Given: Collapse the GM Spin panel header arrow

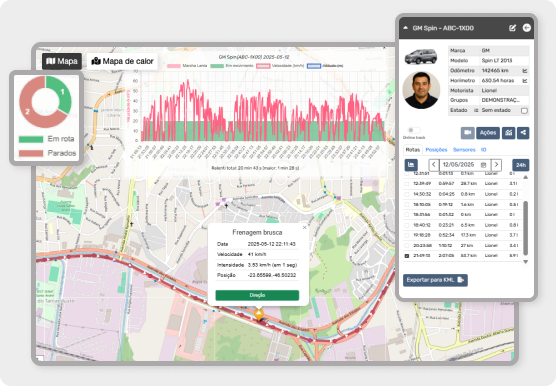Looking at the screenshot, I should click(406, 28).
